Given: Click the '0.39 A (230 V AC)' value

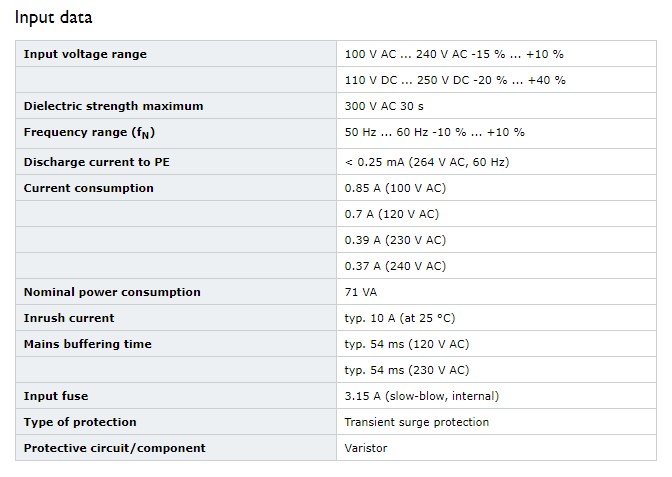Looking at the screenshot, I should pyautogui.click(x=395, y=240).
